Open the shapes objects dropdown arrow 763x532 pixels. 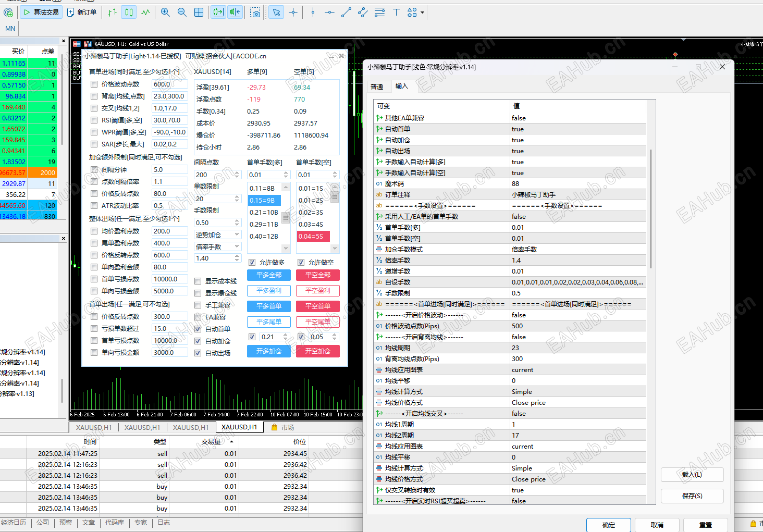pyautogui.click(x=422, y=12)
